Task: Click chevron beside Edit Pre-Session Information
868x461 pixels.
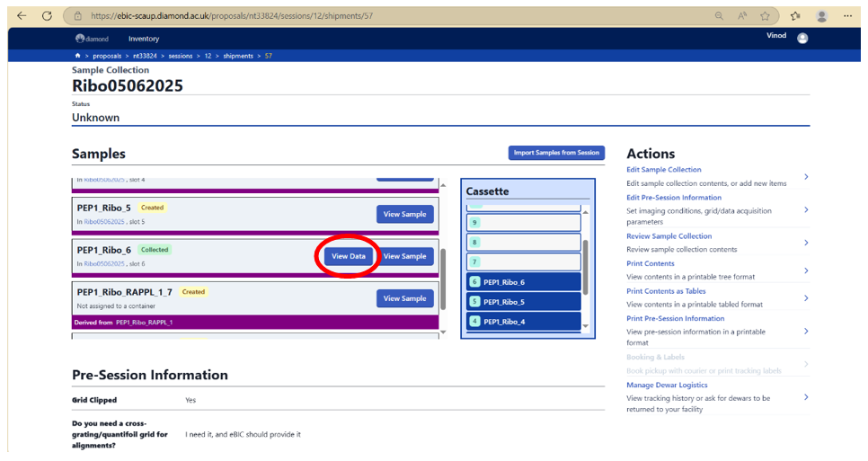Action: [x=806, y=209]
